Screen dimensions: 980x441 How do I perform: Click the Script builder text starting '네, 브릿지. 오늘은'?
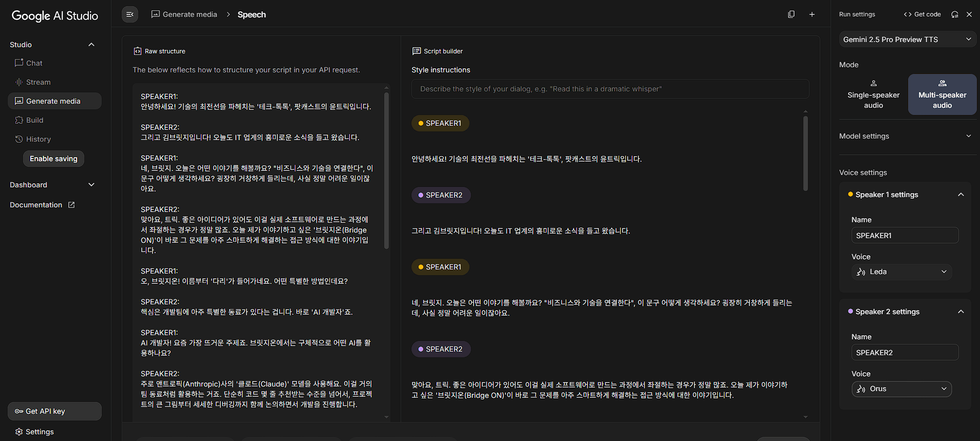click(x=602, y=308)
